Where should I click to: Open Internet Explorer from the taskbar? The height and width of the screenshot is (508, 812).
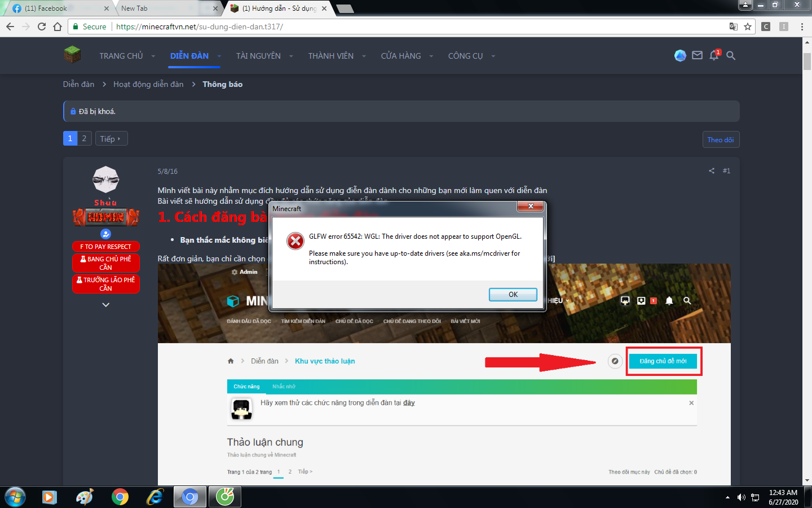coord(155,497)
